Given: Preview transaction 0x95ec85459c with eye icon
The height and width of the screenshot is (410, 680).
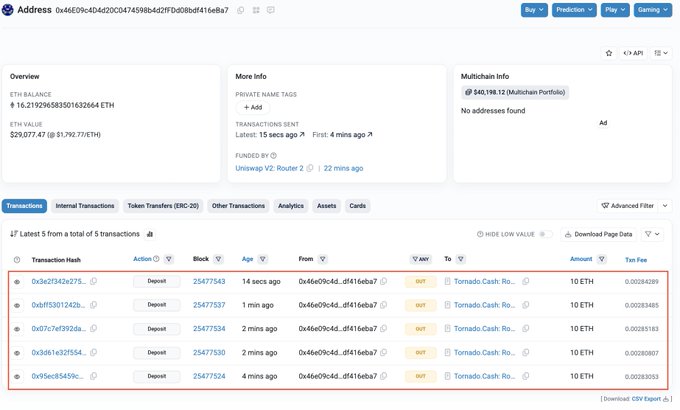Looking at the screenshot, I should (17, 377).
